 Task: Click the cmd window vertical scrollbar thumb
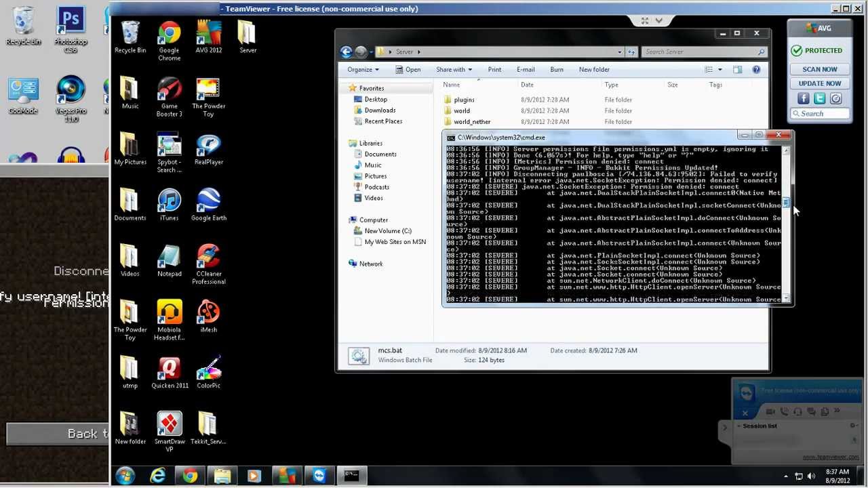point(787,203)
